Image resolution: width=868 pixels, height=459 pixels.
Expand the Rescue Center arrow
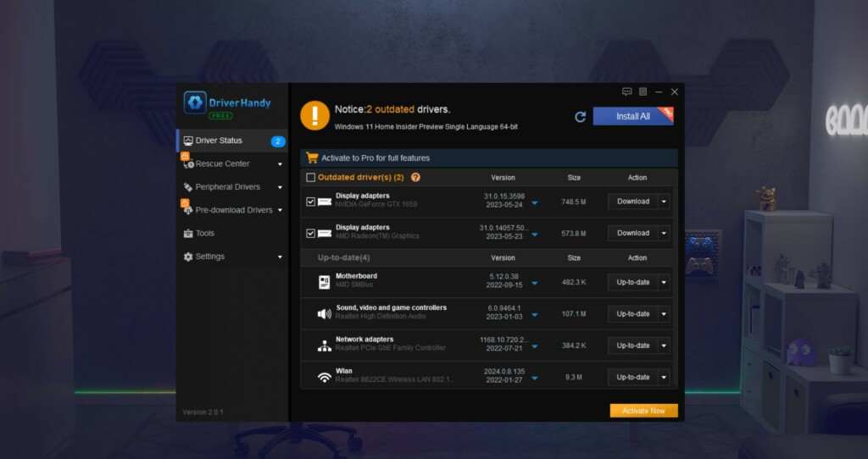click(x=280, y=164)
